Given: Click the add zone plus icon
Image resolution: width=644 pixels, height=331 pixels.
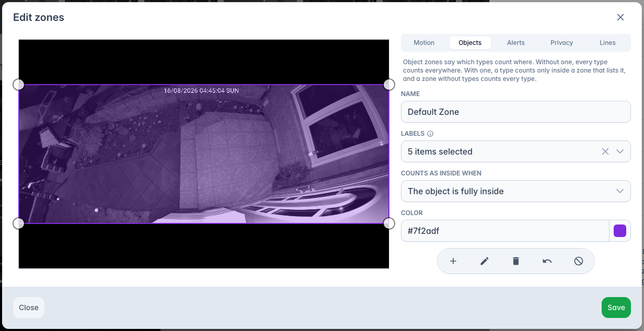Looking at the screenshot, I should click(x=453, y=261).
